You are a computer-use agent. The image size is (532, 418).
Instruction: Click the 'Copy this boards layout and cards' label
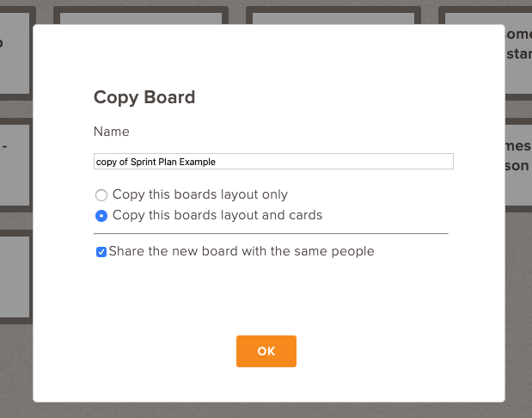[x=217, y=215]
